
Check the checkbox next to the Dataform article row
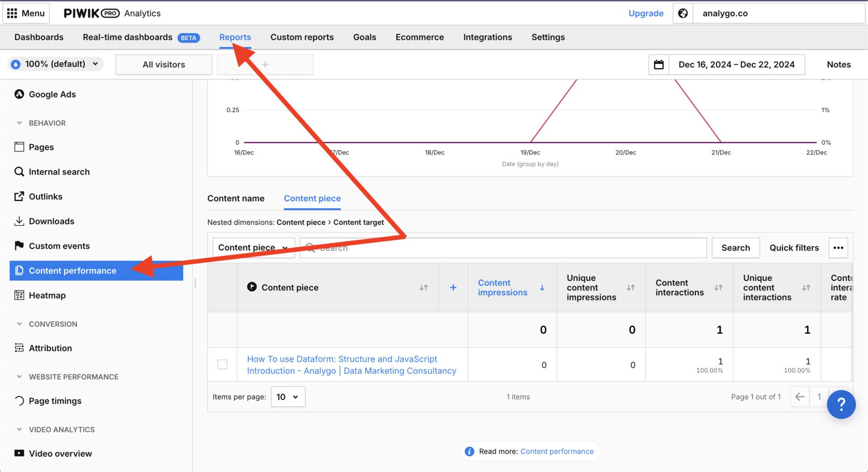(x=222, y=364)
